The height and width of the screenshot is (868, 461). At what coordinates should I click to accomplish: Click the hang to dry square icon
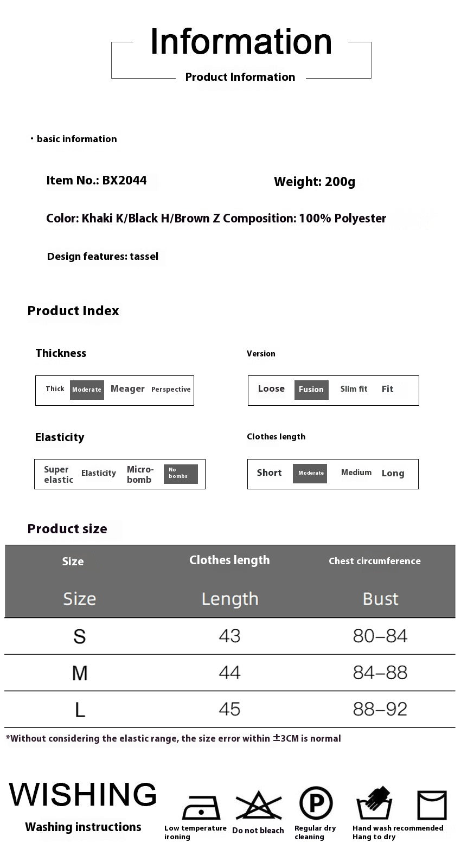[432, 805]
